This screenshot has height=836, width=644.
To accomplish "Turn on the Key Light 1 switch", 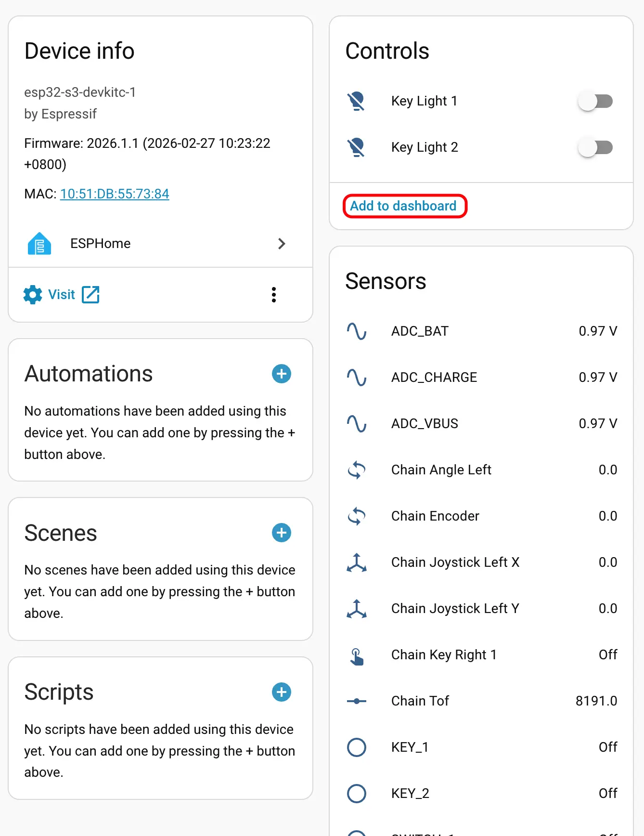I will pyautogui.click(x=595, y=101).
